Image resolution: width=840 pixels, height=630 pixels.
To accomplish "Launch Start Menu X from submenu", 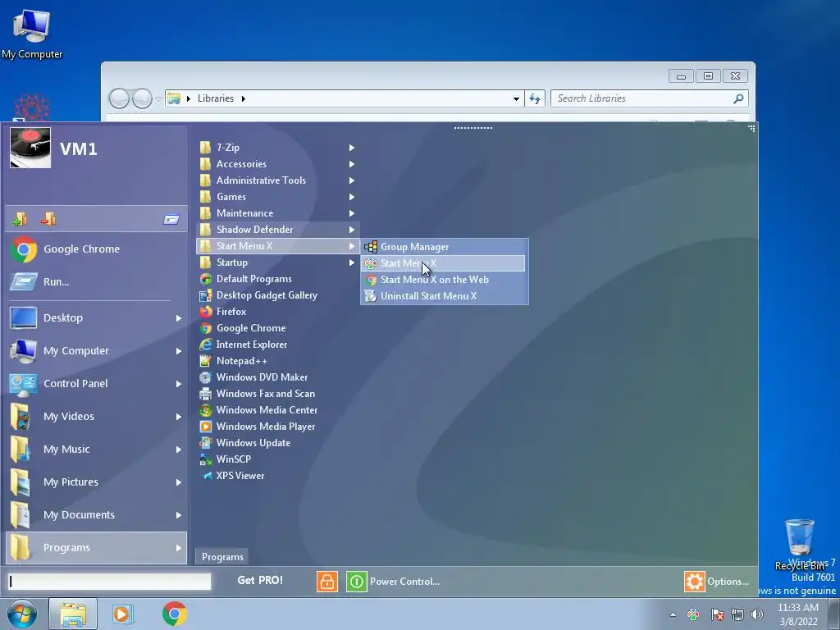I will [444, 263].
